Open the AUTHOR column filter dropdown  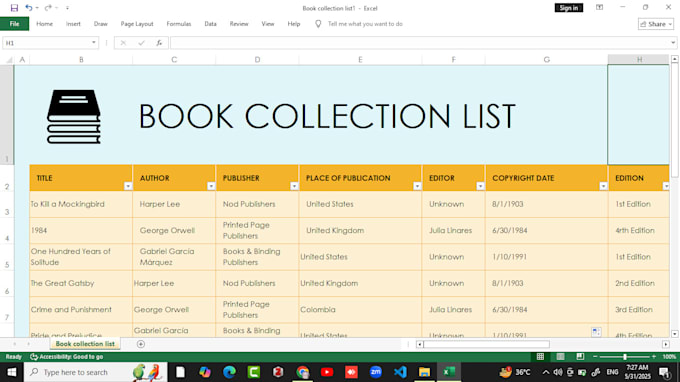[211, 186]
